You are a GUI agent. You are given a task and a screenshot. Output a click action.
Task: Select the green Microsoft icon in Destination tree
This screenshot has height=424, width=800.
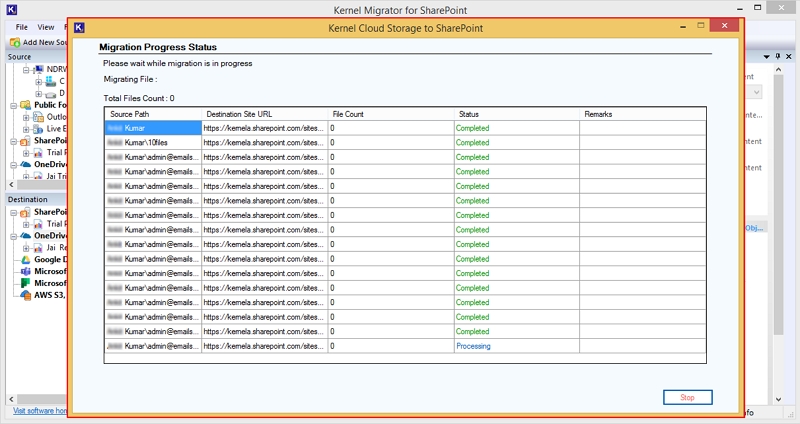[x=26, y=283]
